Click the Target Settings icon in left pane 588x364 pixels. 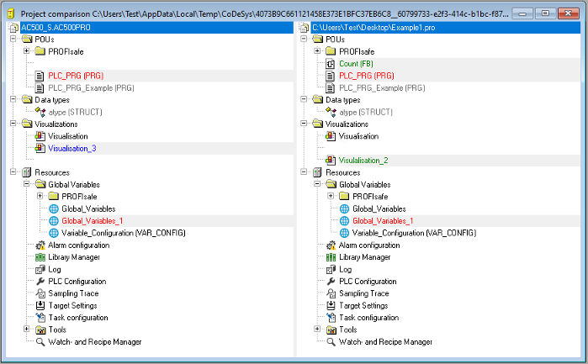coord(40,306)
